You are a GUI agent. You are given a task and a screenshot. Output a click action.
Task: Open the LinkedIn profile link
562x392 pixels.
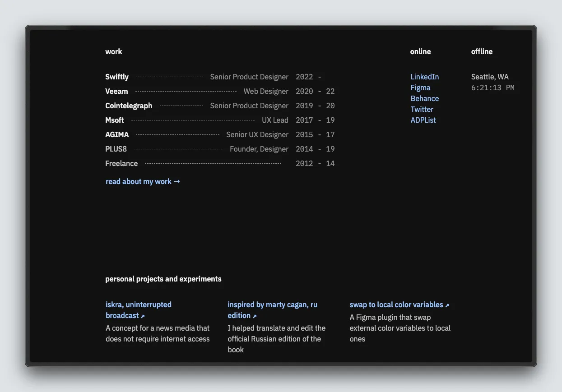(424, 77)
